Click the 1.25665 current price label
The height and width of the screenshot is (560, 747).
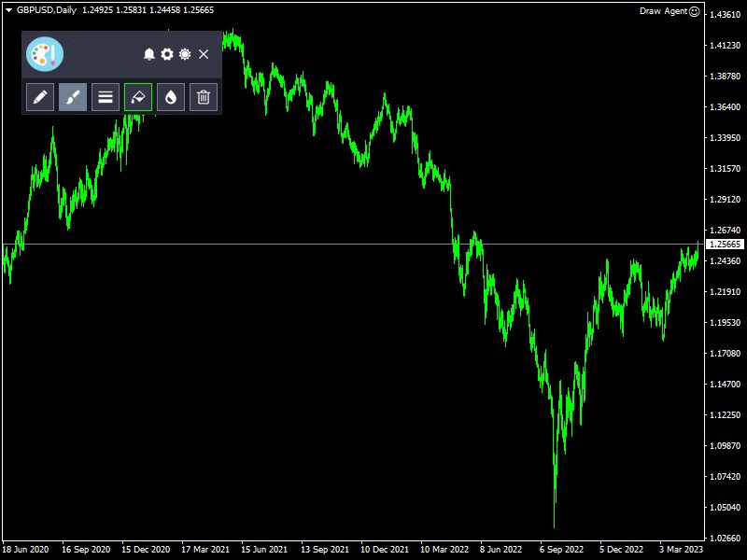point(726,244)
